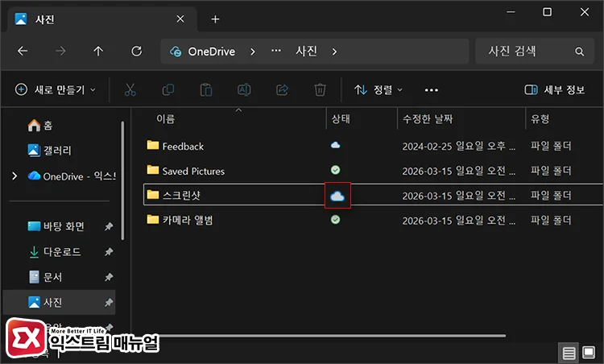Click the pin icon next to 사진
The height and width of the screenshot is (364, 604).
click(x=109, y=302)
